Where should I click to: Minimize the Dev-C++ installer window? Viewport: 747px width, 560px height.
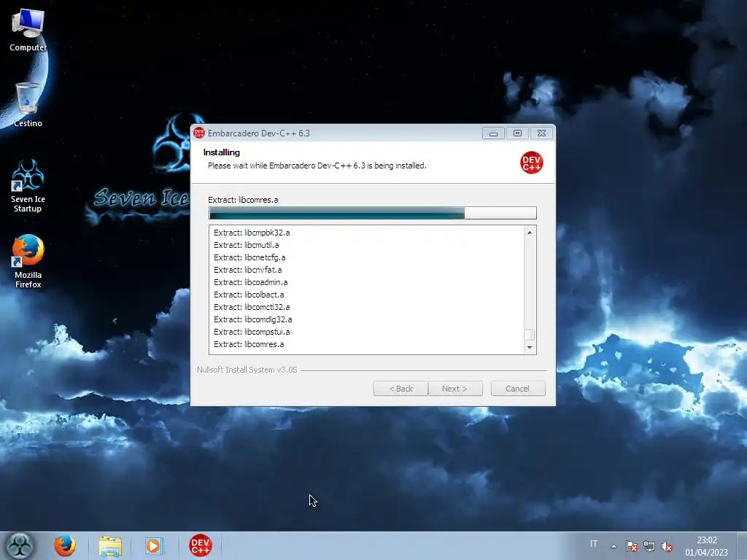pyautogui.click(x=493, y=133)
